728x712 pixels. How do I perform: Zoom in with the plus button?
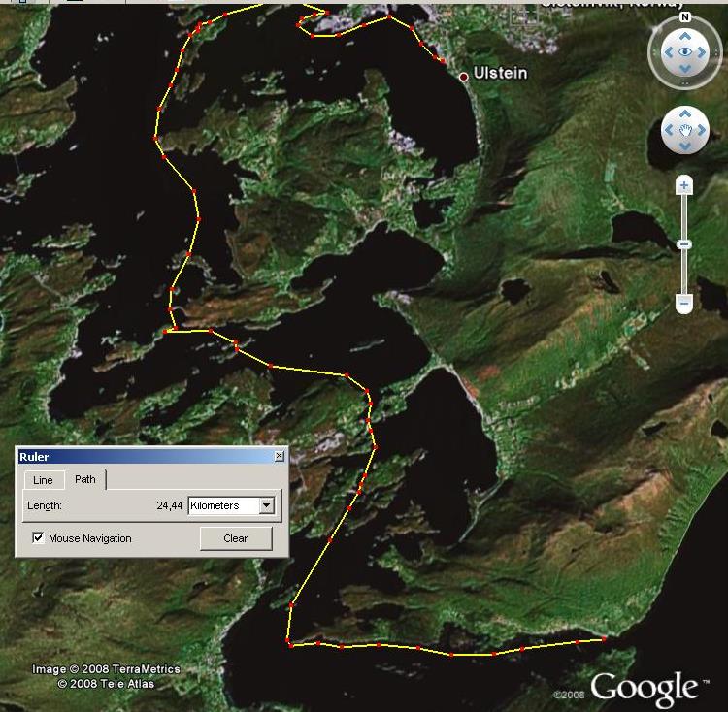click(684, 185)
